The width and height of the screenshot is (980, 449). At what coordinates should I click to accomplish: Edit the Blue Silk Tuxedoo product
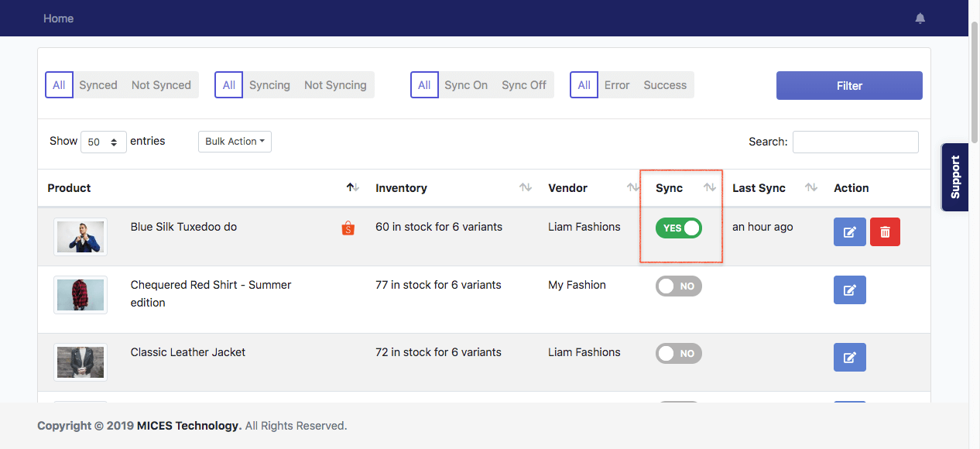pyautogui.click(x=849, y=232)
